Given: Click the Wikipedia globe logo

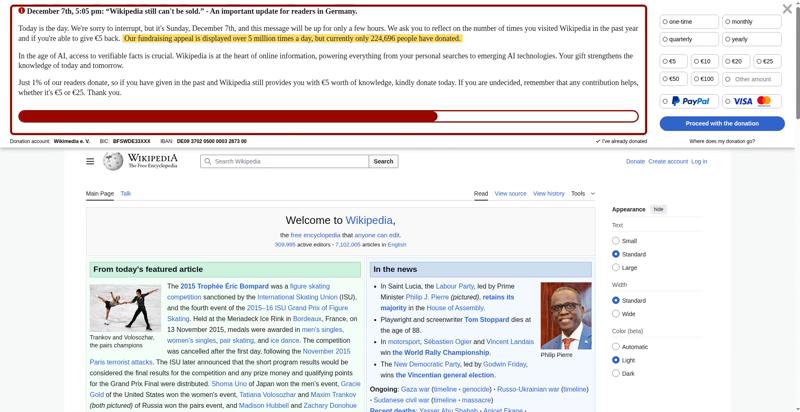Looking at the screenshot, I should coord(113,161).
